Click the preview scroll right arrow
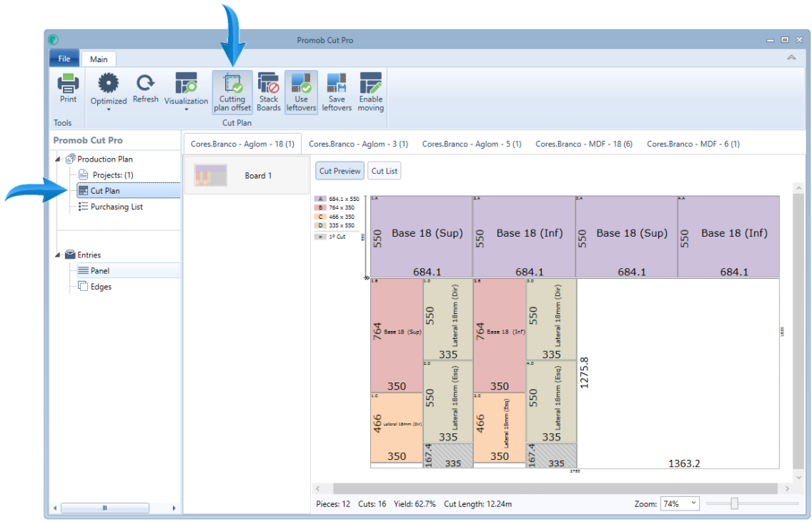This screenshot has width=812, height=522. tap(787, 488)
